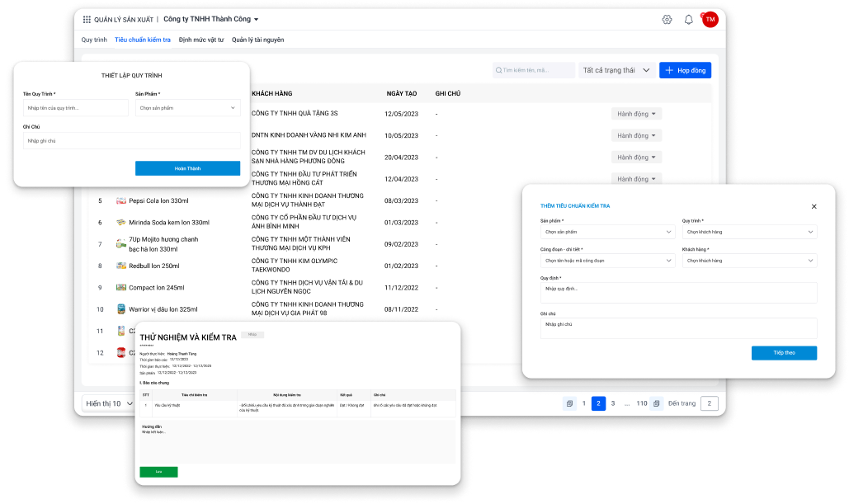
Task: Click the Hợp đồng add button
Action: tap(685, 71)
